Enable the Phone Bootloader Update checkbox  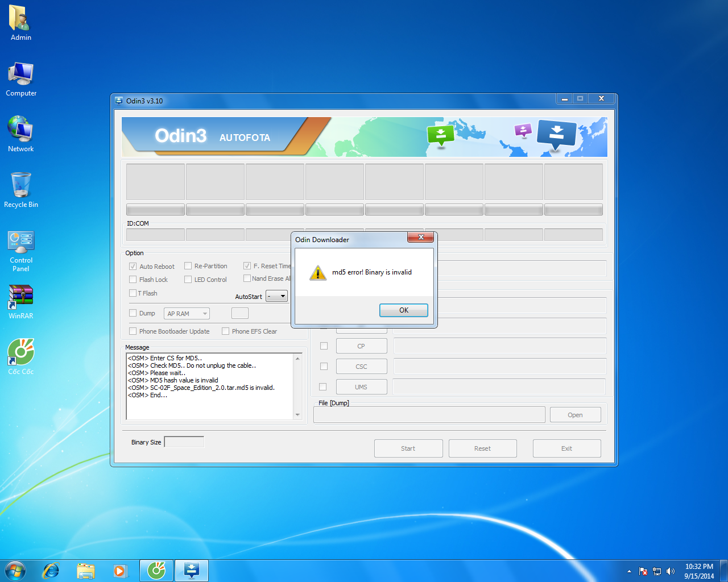tap(133, 331)
